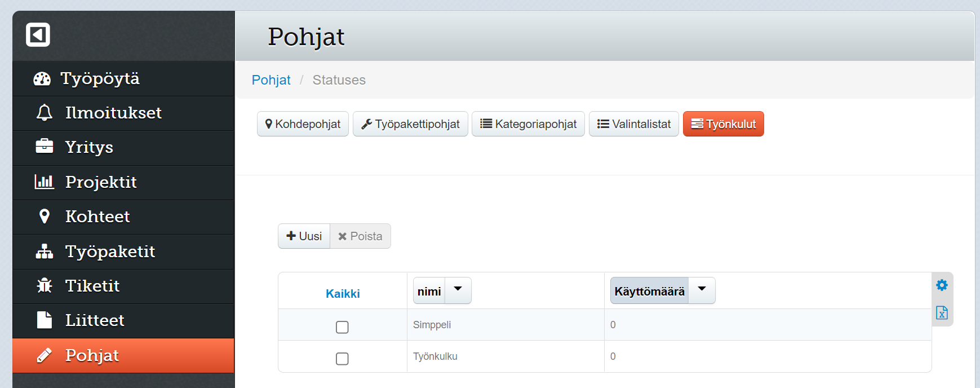Viewport: 980px width, 388px height.
Task: Open Tiketit in sidebar
Action: (123, 286)
